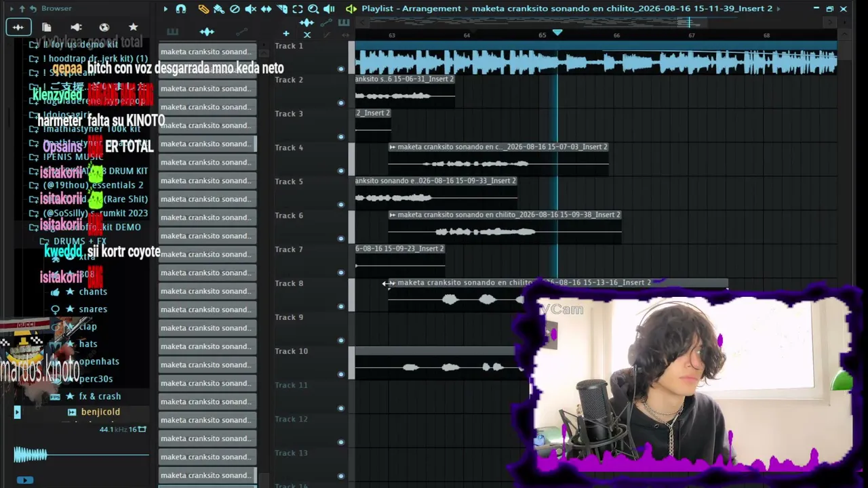Click the loop icon next to 44.1 kHz 16
Viewport: 868px width, 488px height.
pyautogui.click(x=142, y=430)
